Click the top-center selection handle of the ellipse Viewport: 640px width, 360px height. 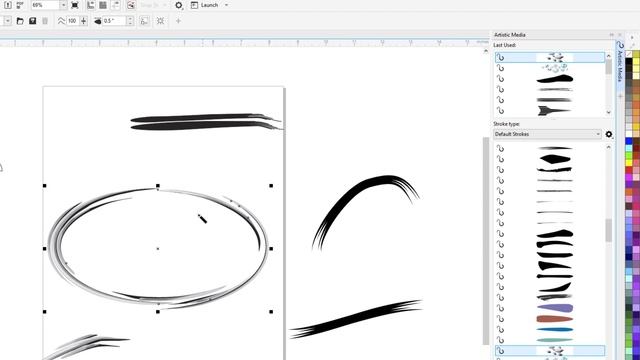[x=158, y=186]
